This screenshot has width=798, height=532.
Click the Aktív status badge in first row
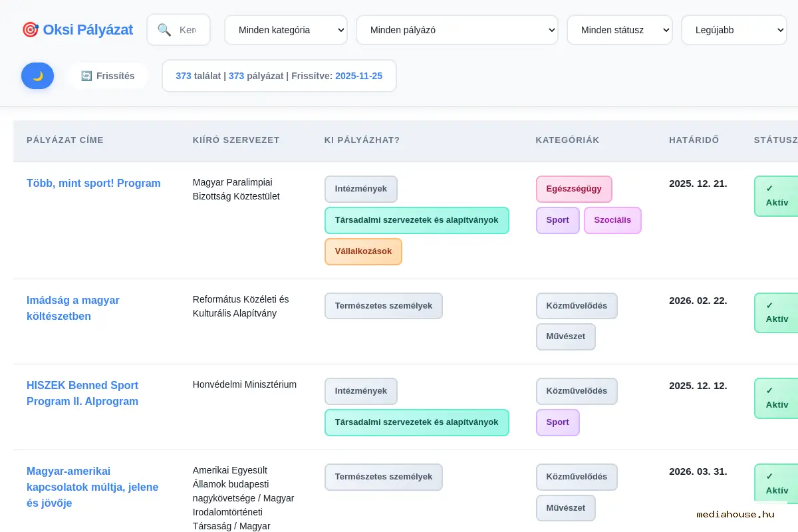coord(777,196)
